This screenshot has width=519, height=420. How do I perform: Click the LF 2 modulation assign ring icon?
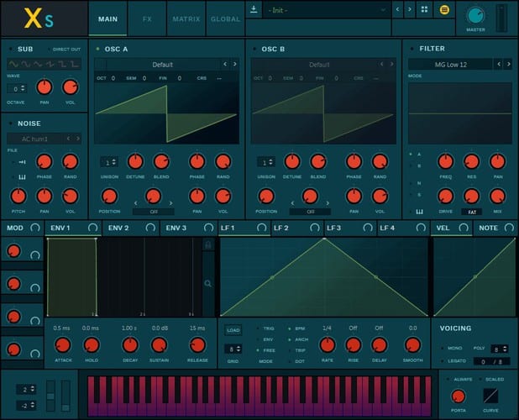click(315, 228)
